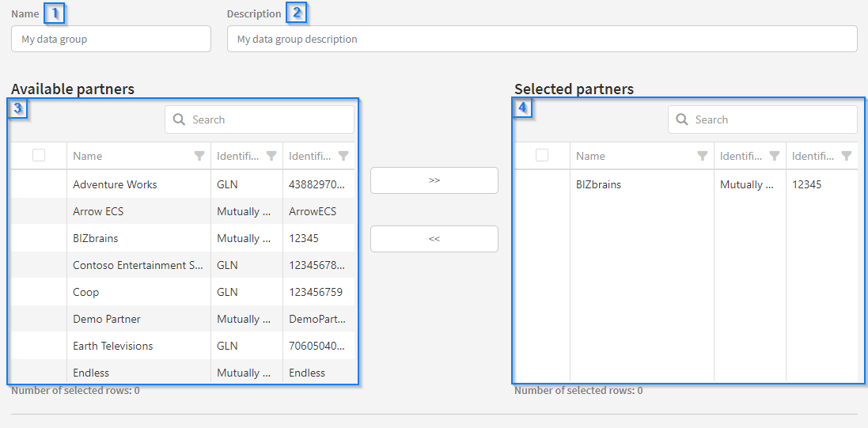Click the magnifier icon in Available partners search
868x428 pixels.
[x=180, y=119]
